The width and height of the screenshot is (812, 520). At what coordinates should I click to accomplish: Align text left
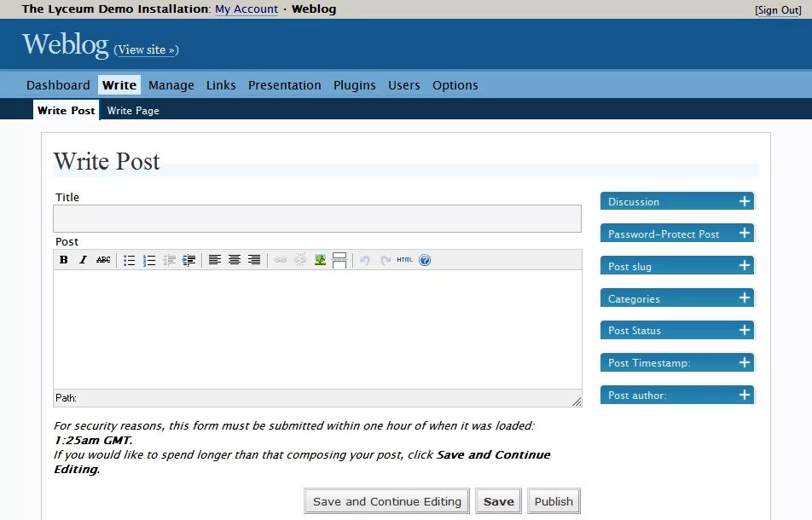tap(214, 260)
